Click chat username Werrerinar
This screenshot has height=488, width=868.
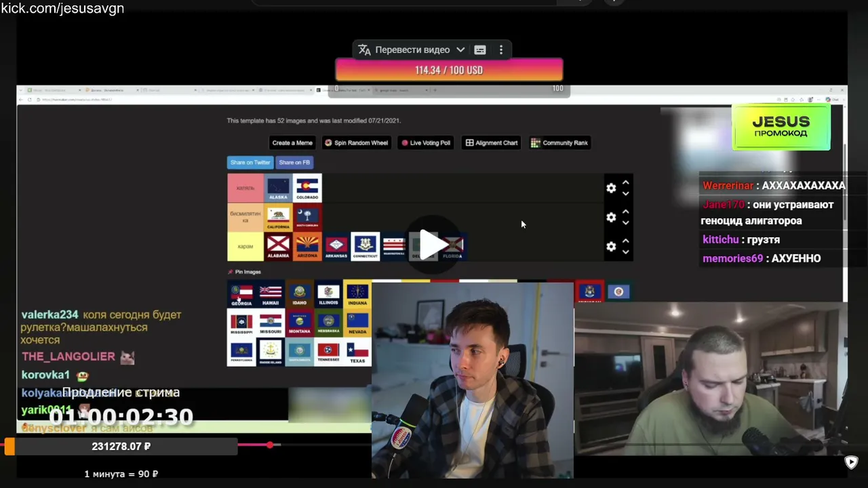(x=728, y=186)
